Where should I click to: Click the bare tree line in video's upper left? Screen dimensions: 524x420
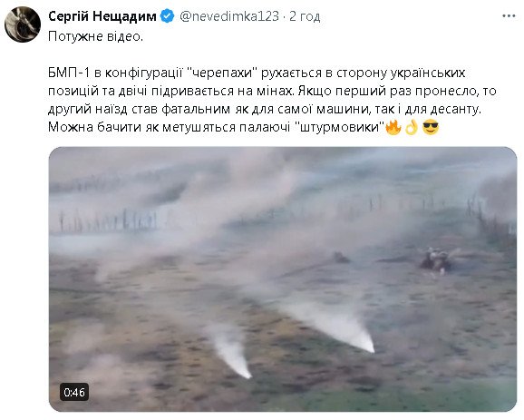point(107,220)
